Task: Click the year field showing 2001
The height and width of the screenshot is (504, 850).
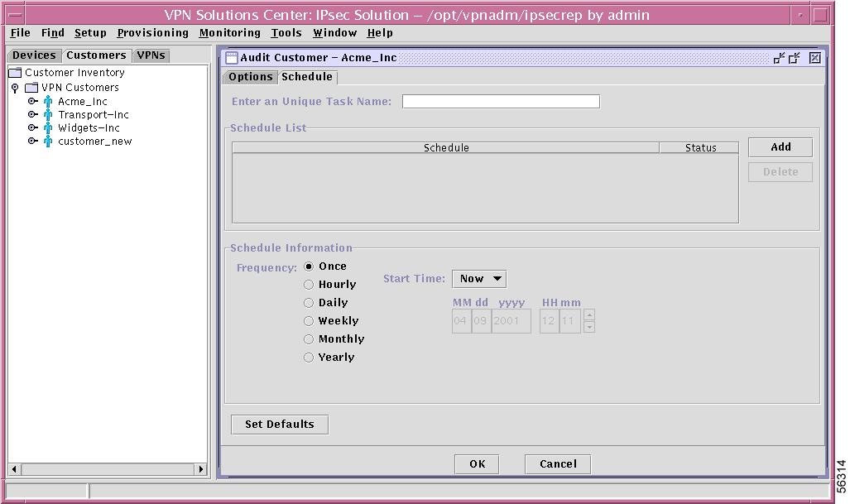Action: click(511, 321)
